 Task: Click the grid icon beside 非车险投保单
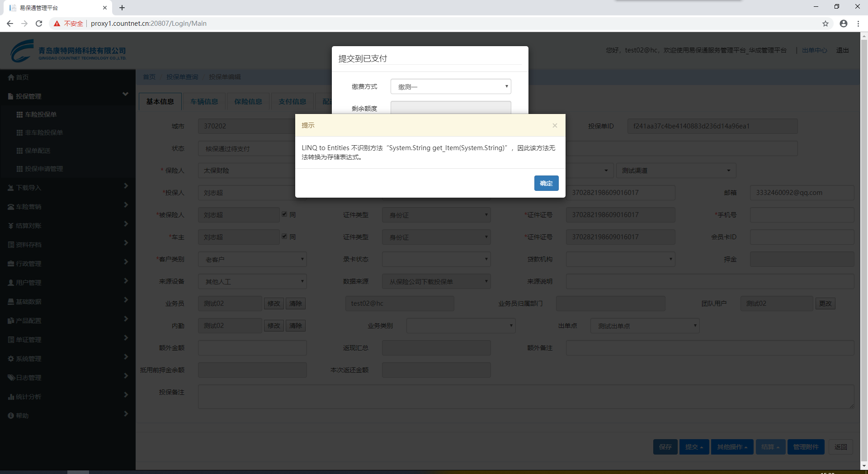(x=19, y=133)
